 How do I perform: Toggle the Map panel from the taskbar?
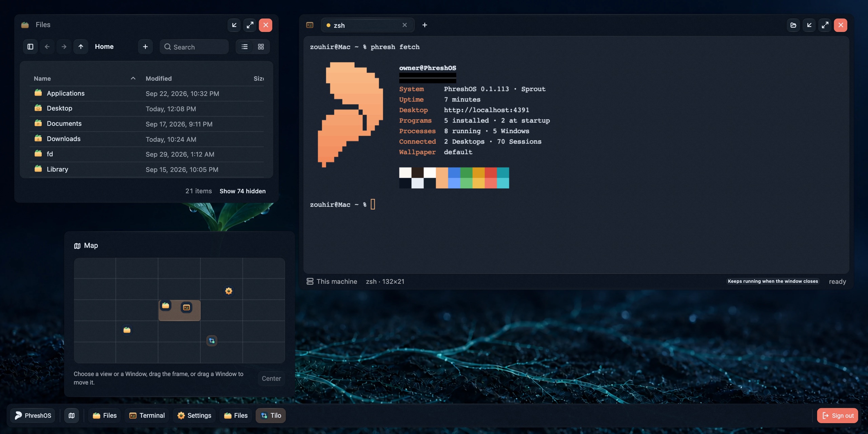(72, 416)
